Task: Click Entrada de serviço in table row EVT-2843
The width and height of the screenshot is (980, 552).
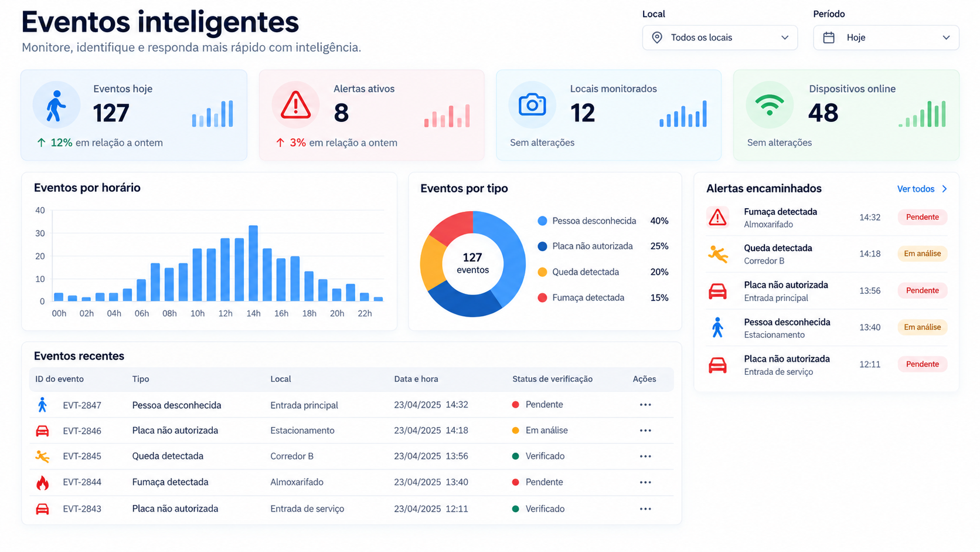Action: pos(307,509)
